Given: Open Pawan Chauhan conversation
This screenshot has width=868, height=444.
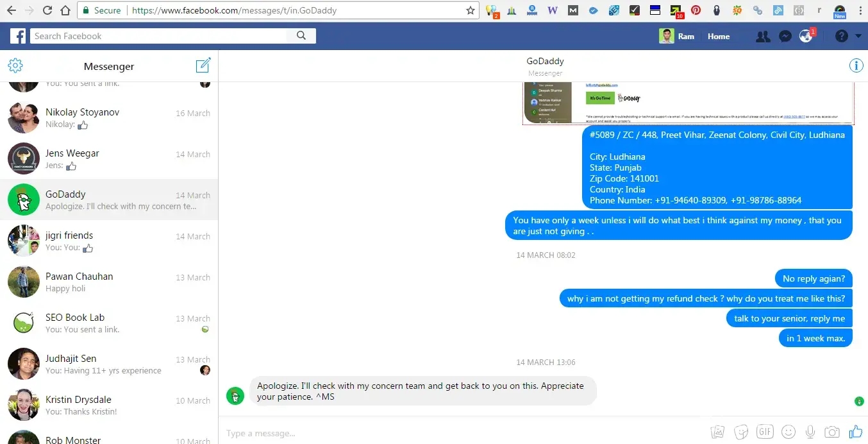Looking at the screenshot, I should tap(109, 282).
